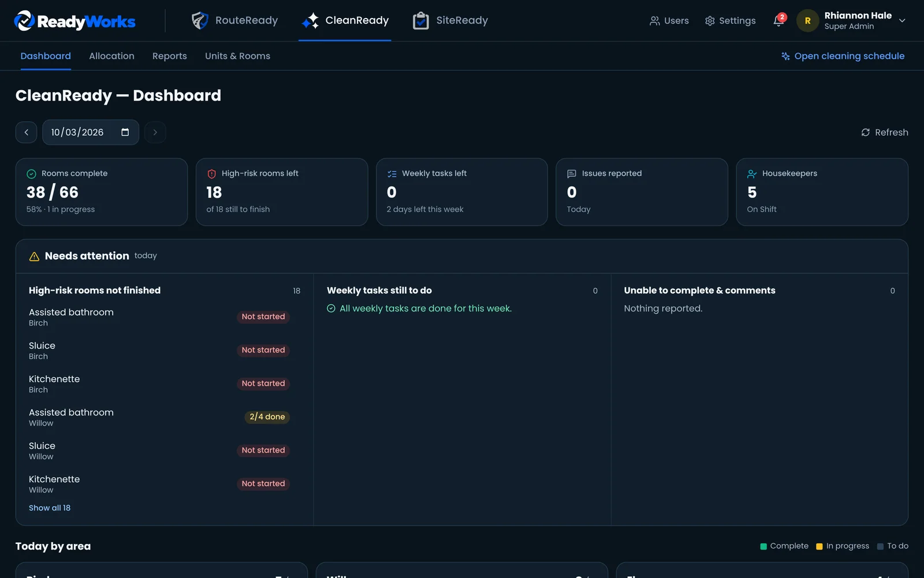Click the Housekeepers person icon
The height and width of the screenshot is (578, 924).
752,174
